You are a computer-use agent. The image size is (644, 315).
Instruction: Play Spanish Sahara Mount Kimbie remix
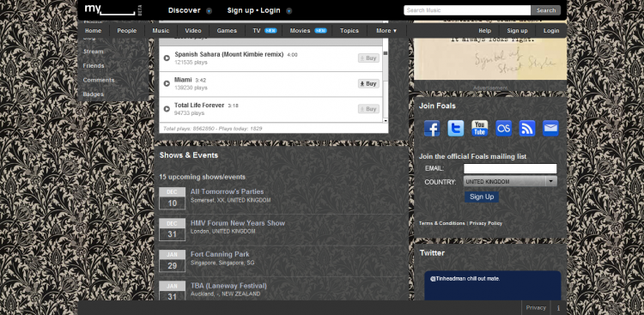(167, 58)
